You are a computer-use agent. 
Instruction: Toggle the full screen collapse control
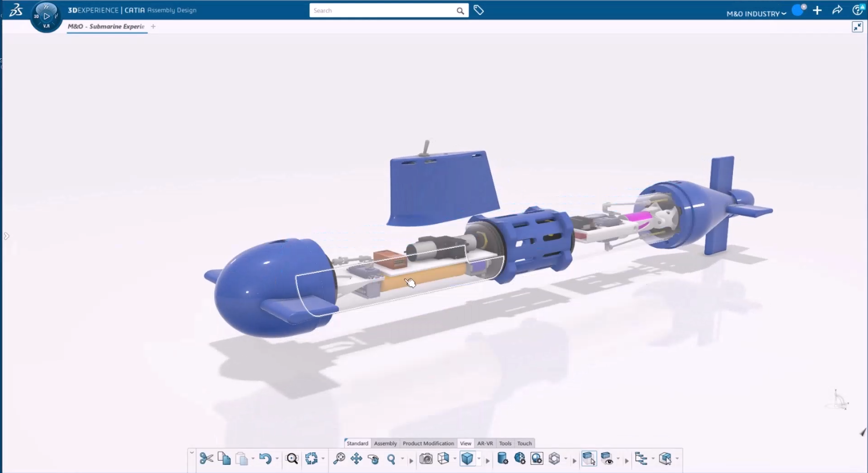coord(858,27)
